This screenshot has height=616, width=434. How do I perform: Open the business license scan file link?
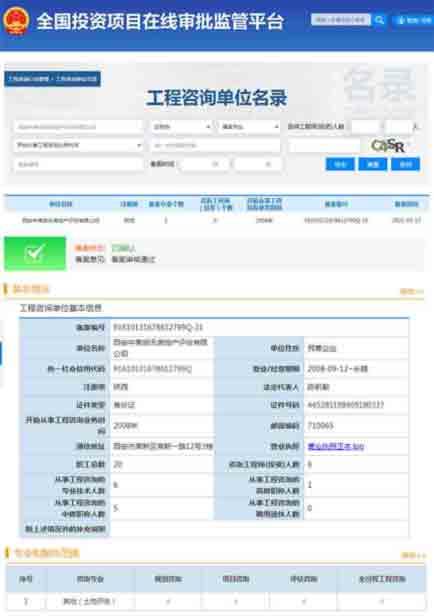pyautogui.click(x=336, y=446)
